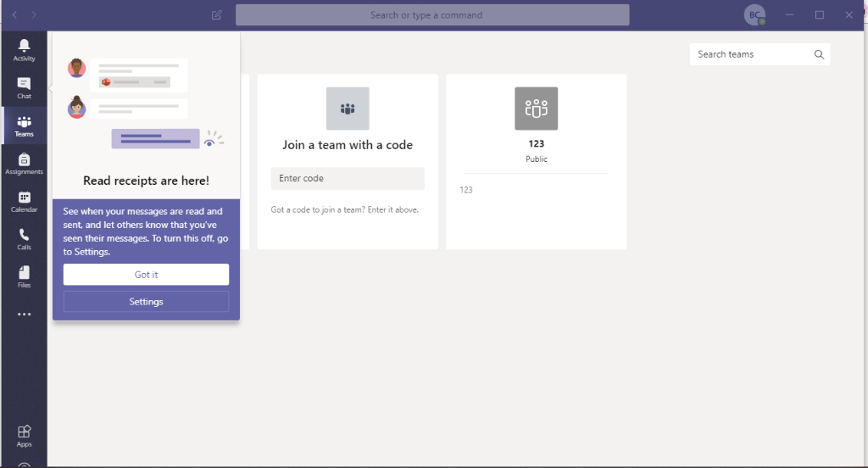Click the Join a team with a code heading
The height and width of the screenshot is (468, 868).
click(347, 145)
